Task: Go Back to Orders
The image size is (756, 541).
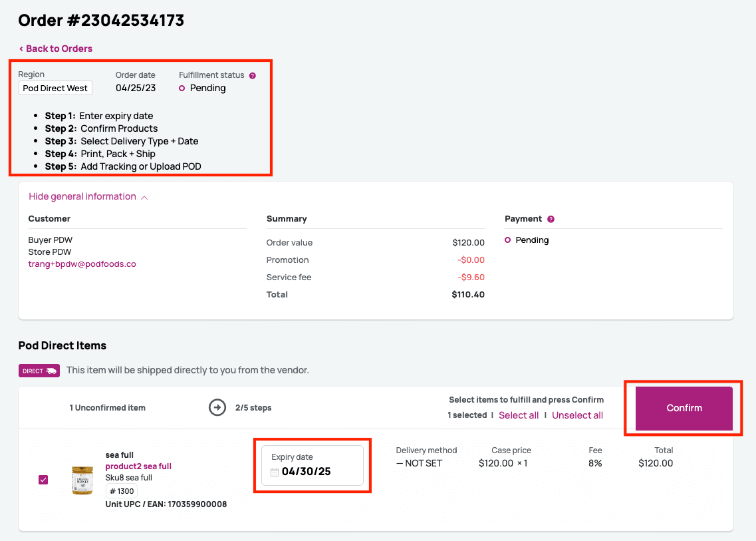Action: point(55,49)
